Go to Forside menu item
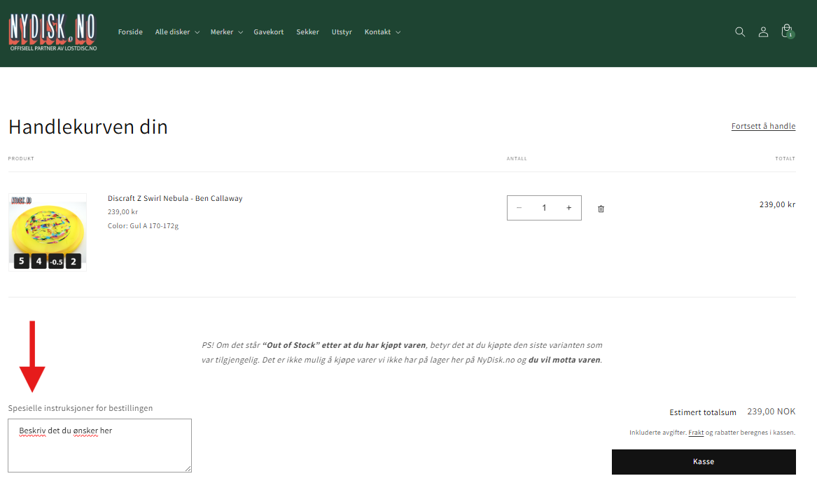817x504 pixels. (x=130, y=32)
